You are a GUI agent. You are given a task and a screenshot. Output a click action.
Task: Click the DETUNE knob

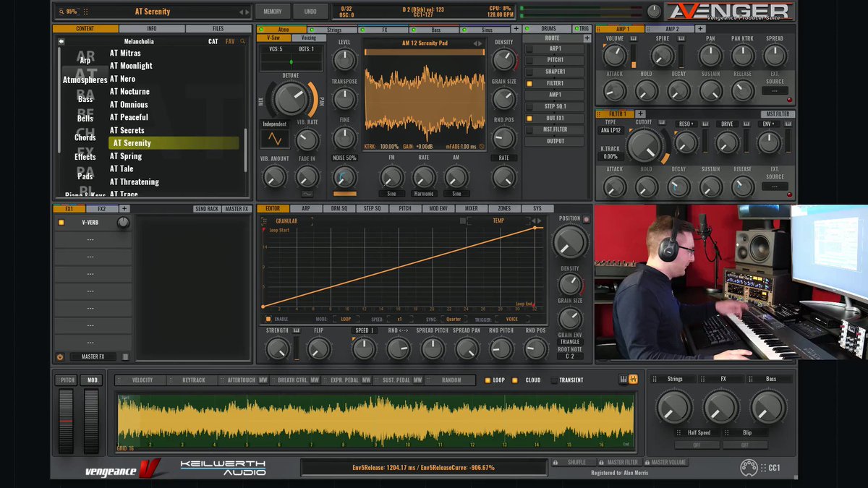[291, 100]
